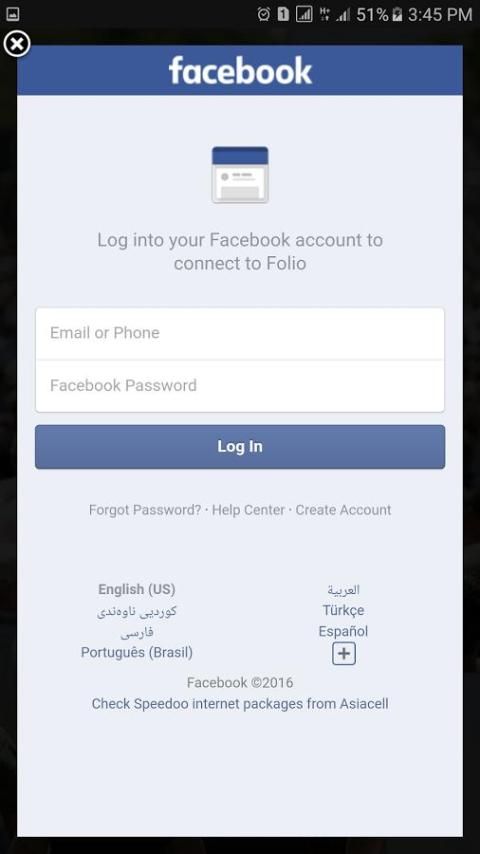
Task: Tap the Folio app icon
Action: [x=240, y=174]
